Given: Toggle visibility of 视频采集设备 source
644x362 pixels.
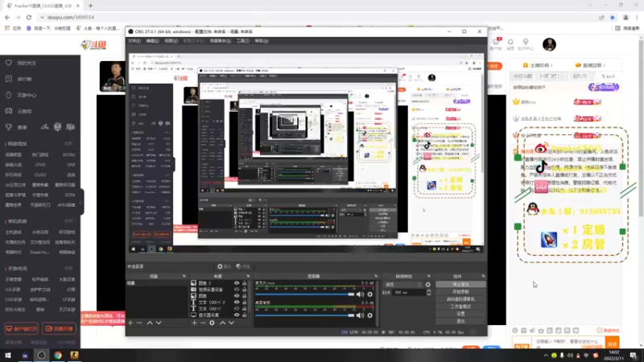Looking at the screenshot, I should [237, 290].
